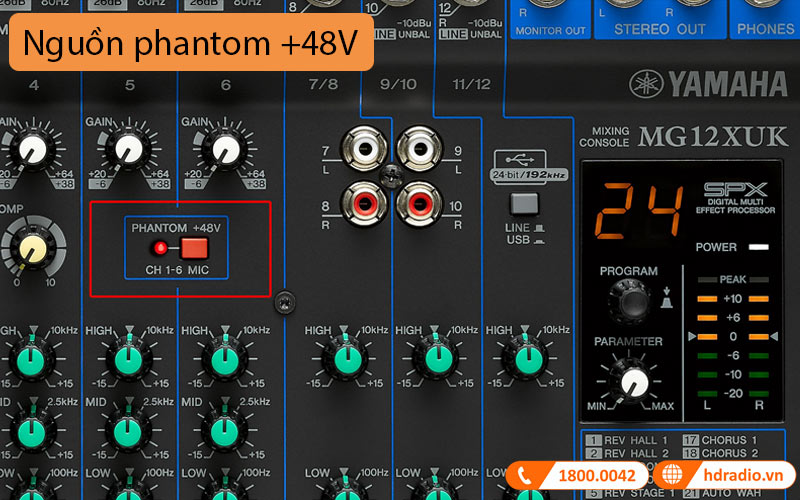Click the phone handset icon
Screen dimensions: 800x500
pos(524,476)
